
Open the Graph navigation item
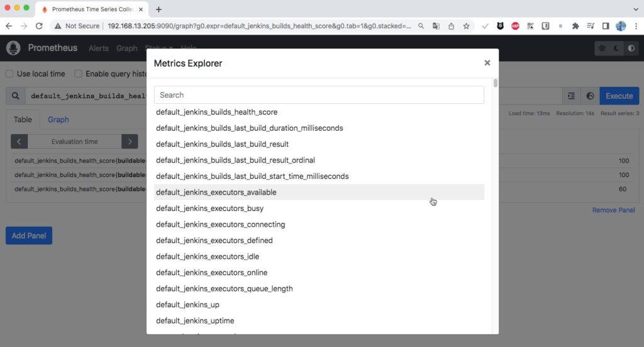(126, 48)
